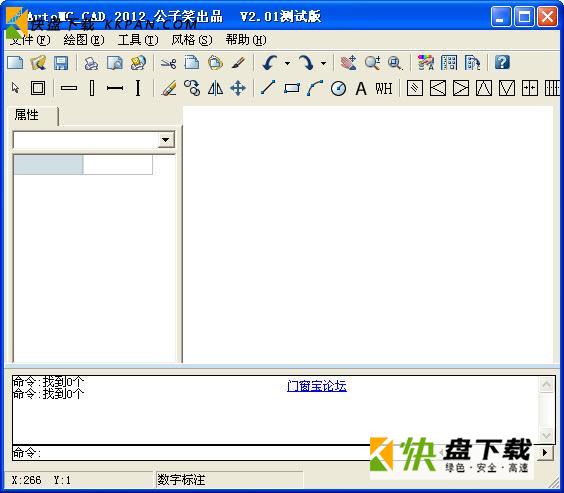564x493 pixels.
Task: Click the eraser brush icon
Action: pos(169,88)
